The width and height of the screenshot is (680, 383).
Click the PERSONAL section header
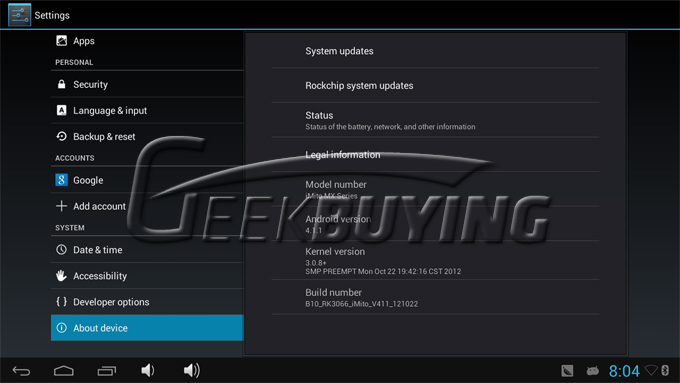74,62
